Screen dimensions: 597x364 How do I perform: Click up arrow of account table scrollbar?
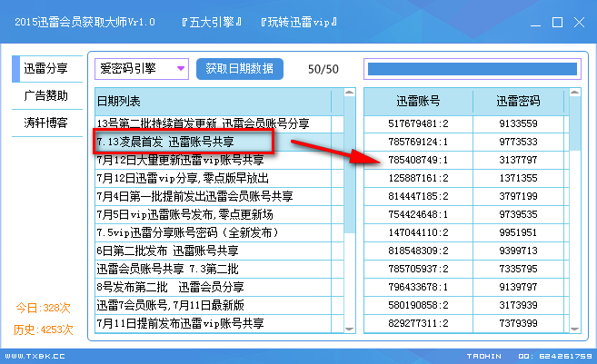pyautogui.click(x=575, y=93)
